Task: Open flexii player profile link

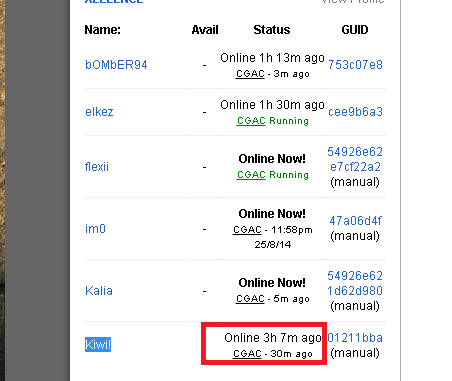Action: coord(97,167)
